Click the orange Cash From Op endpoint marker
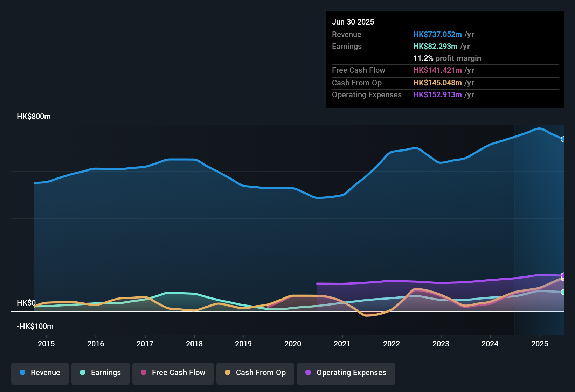 [x=562, y=279]
